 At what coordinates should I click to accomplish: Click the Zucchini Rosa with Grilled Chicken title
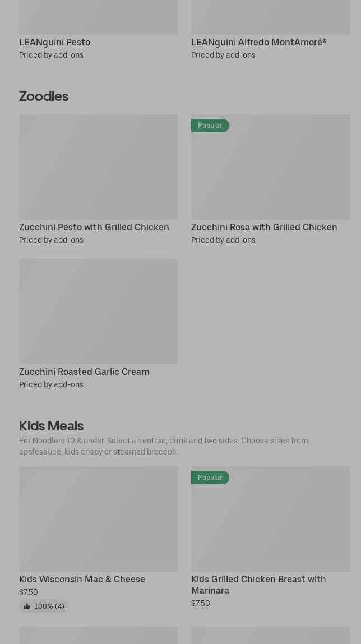(264, 227)
